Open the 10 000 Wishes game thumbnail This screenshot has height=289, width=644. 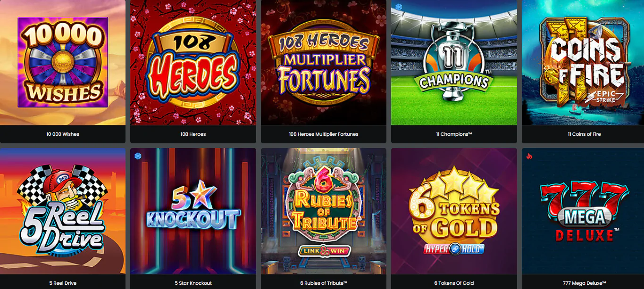point(63,62)
